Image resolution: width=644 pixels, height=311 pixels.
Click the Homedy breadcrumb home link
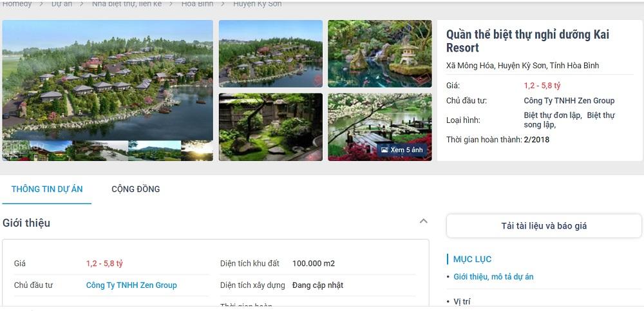17,4
